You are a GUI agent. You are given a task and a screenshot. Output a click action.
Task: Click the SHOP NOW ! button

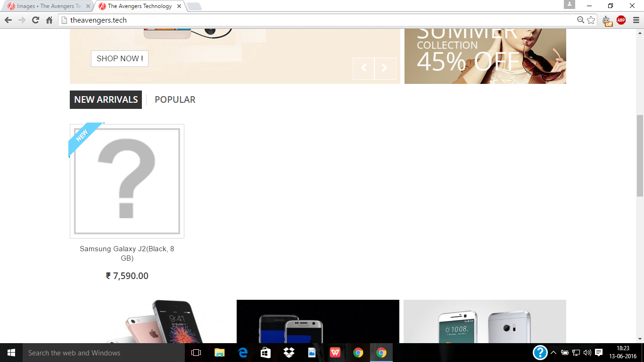[x=120, y=58]
